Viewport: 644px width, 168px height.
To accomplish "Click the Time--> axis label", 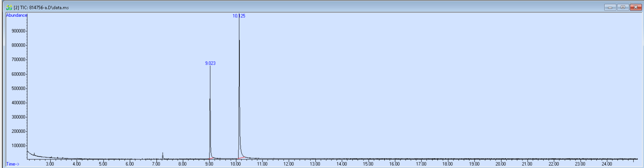I will pyautogui.click(x=13, y=164).
